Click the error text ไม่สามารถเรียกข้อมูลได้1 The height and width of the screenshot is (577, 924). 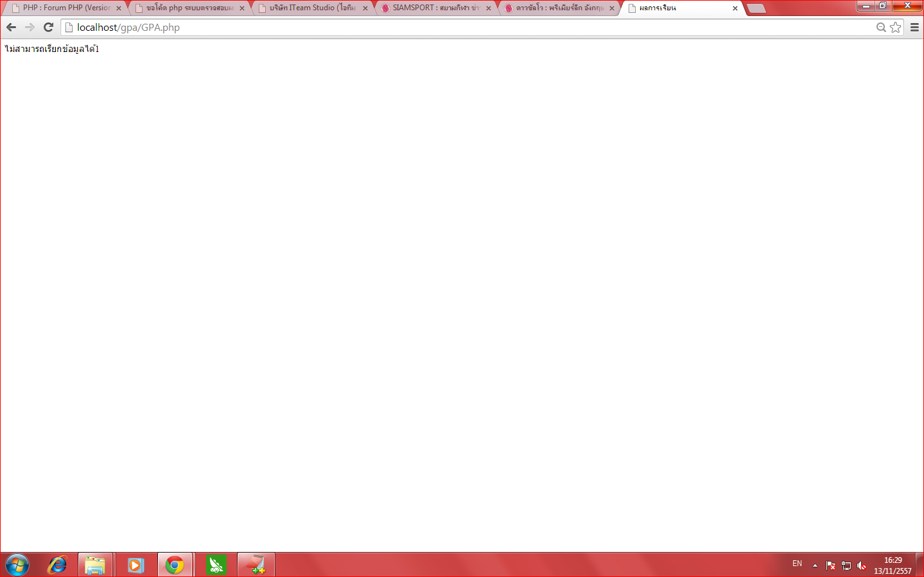[x=52, y=49]
